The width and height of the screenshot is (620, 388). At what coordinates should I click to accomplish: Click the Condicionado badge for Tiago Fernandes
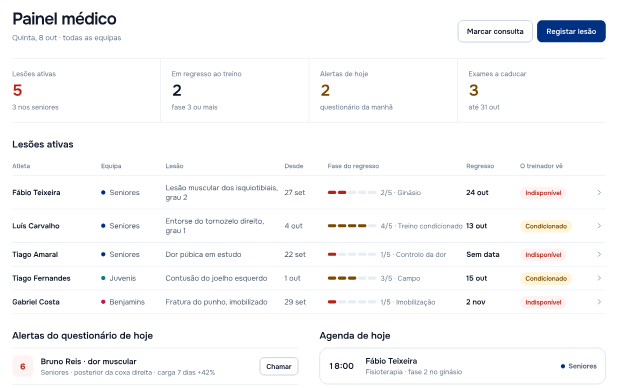[x=546, y=278]
